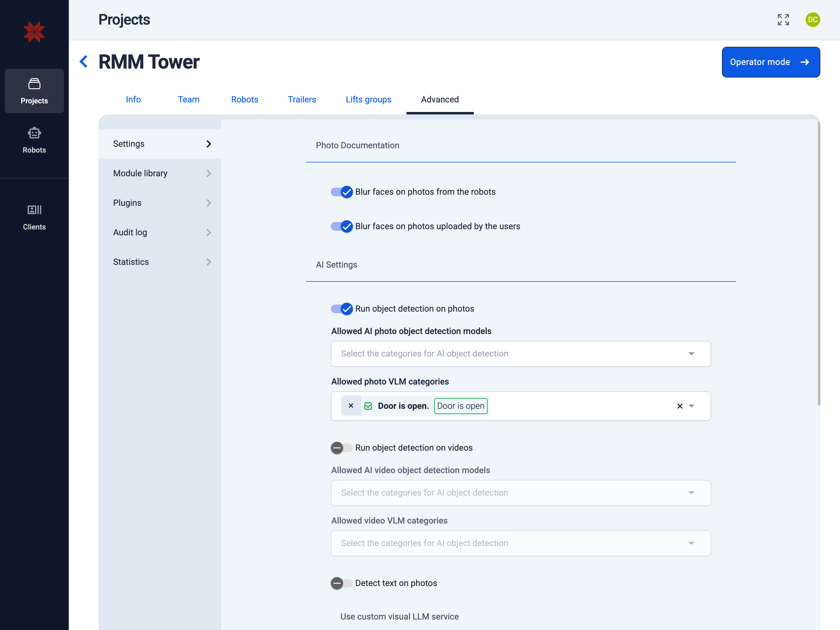Switch to the Team tab
This screenshot has height=630, width=840.
coord(188,100)
